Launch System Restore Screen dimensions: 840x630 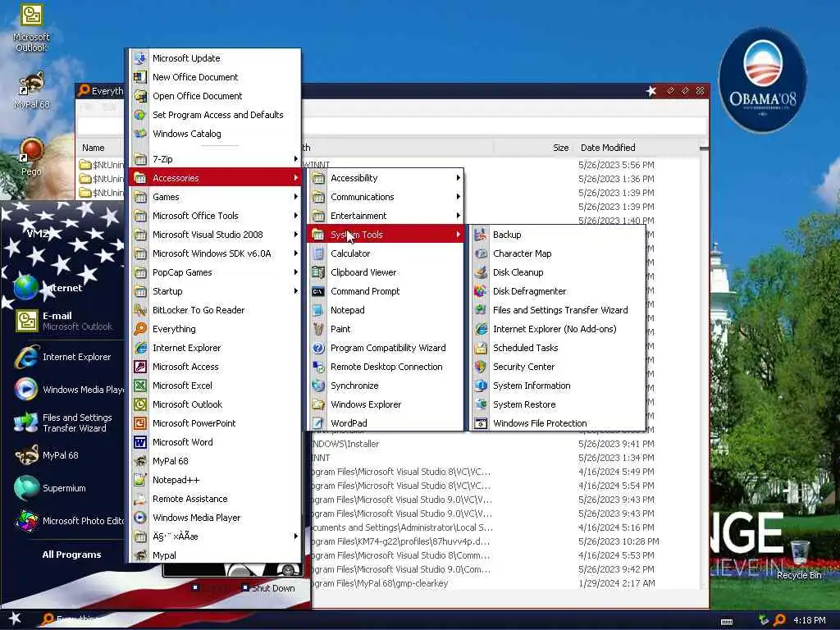pos(557,404)
